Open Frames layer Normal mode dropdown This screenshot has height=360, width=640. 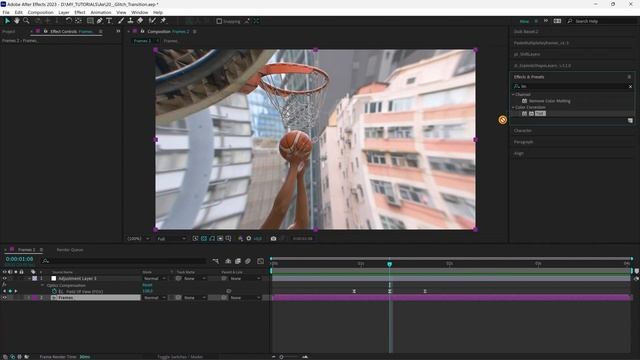[154, 298]
